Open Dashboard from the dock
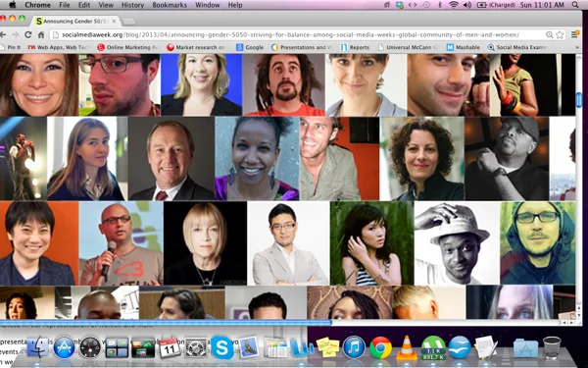Image resolution: width=588 pixels, height=368 pixels. (90, 347)
